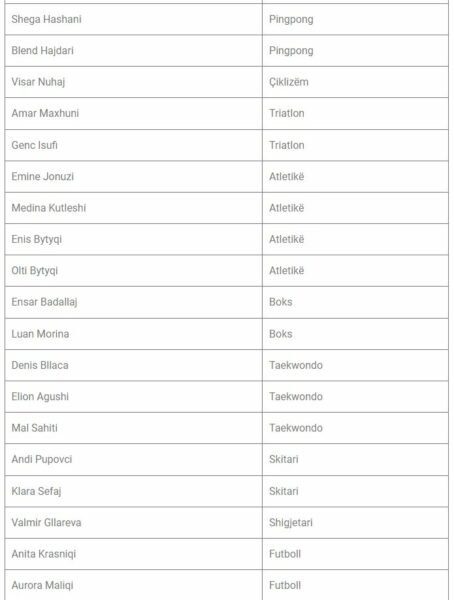Click Olti Bytyqi's name cell

pos(134,271)
